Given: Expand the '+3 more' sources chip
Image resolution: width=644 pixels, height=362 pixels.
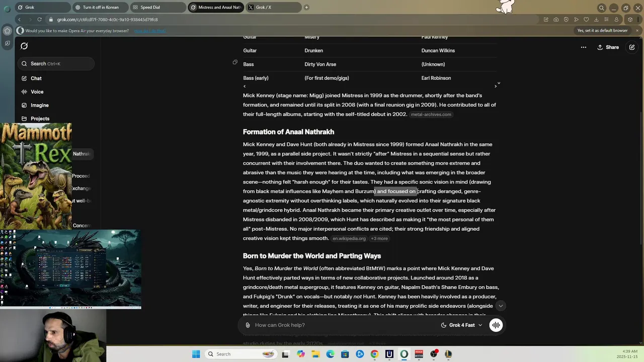Looking at the screenshot, I should click(x=379, y=239).
